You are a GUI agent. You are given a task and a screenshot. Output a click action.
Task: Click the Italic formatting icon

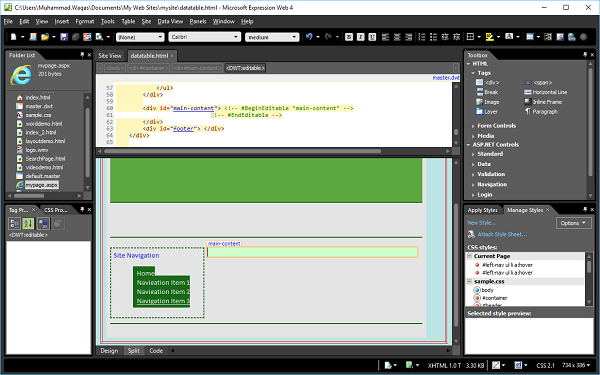[x=360, y=37]
